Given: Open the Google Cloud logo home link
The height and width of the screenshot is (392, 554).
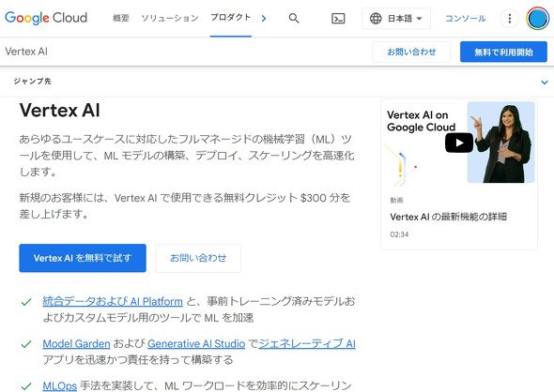Looking at the screenshot, I should click(46, 18).
